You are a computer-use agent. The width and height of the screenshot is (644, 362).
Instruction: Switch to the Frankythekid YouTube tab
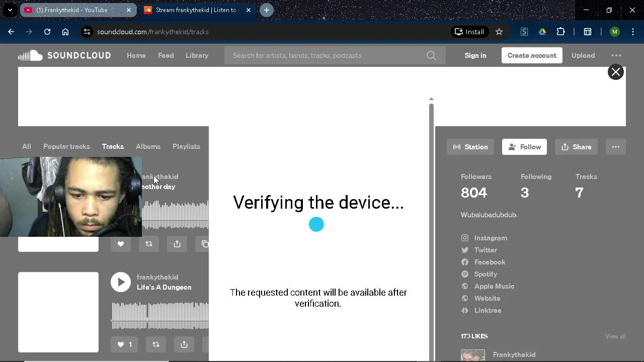pos(78,10)
